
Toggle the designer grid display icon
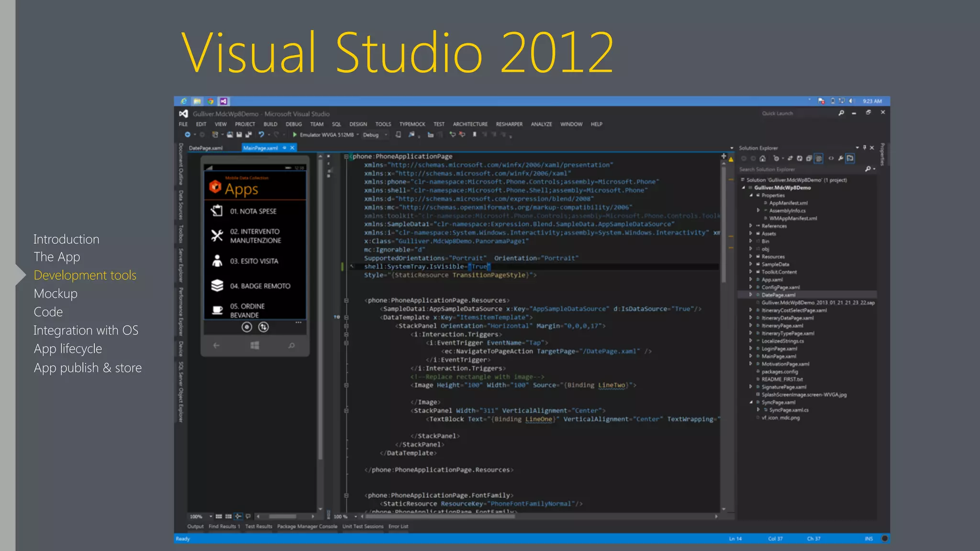coord(219,517)
